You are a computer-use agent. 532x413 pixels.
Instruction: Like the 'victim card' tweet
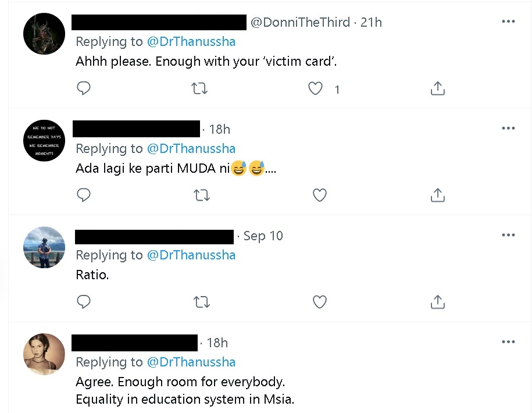click(315, 88)
